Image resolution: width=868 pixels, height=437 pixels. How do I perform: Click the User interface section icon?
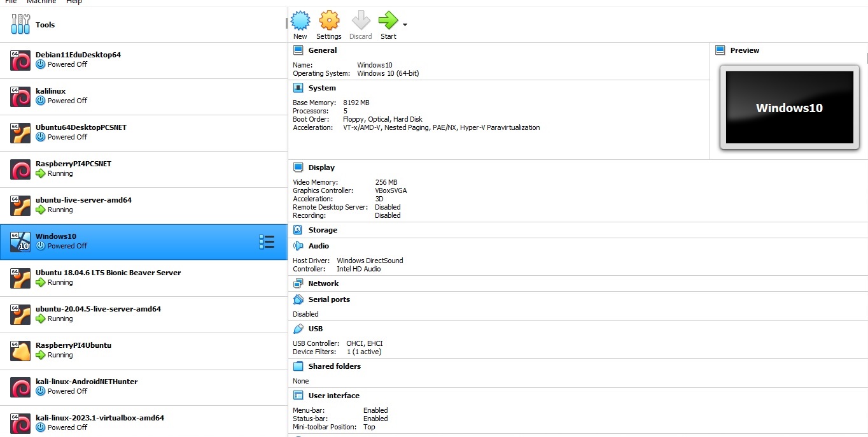[x=298, y=396]
